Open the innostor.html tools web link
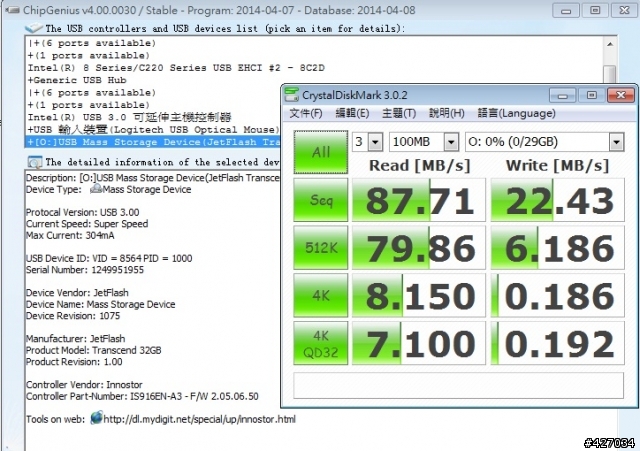Image resolution: width=640 pixels, height=451 pixels. (x=199, y=419)
